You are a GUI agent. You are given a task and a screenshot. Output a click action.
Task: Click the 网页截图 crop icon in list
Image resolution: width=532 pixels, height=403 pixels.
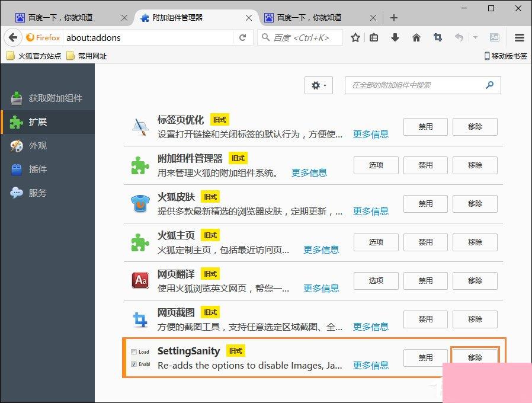[140, 319]
